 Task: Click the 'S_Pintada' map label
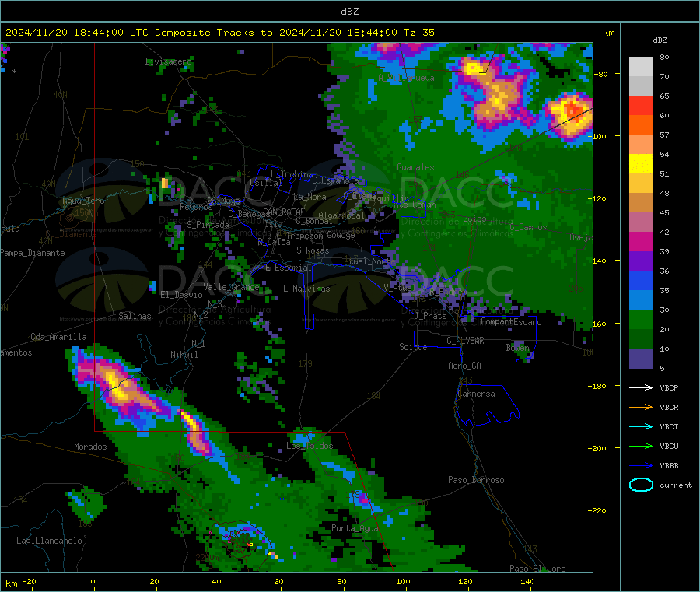(208, 225)
